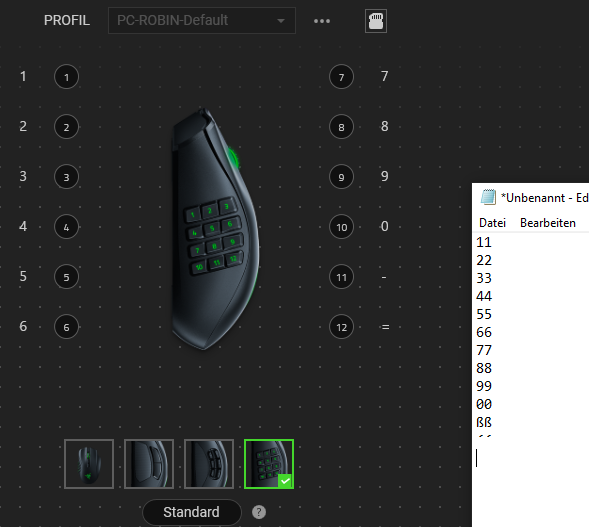Screen dimensions: 589x527
Task: Click in the Notepad text area
Action: (x=530, y=380)
